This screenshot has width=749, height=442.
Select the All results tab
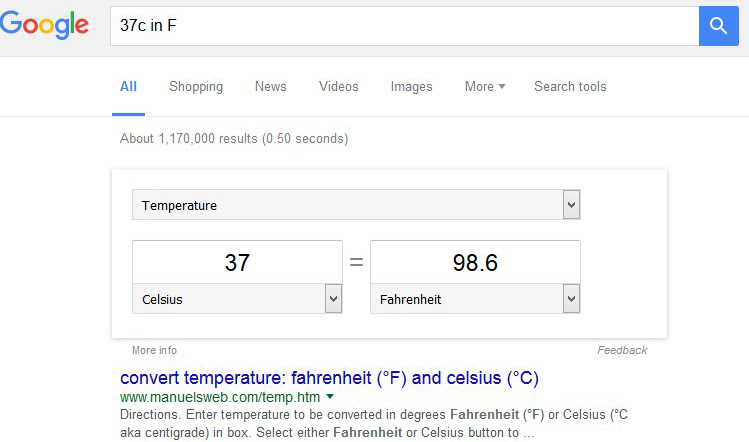[x=128, y=86]
